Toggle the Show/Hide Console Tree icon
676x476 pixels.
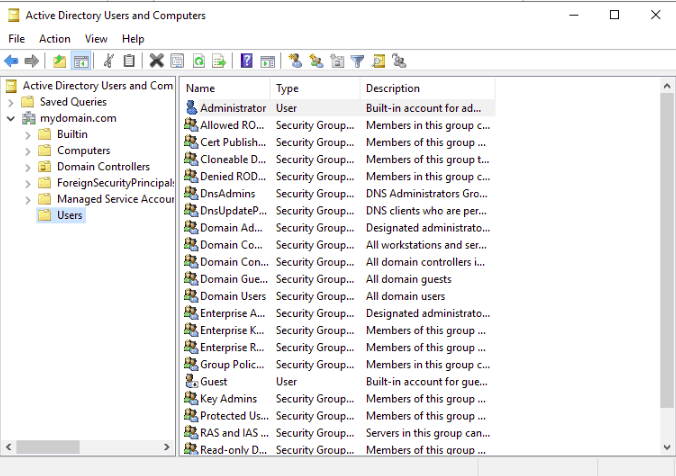[x=81, y=61]
